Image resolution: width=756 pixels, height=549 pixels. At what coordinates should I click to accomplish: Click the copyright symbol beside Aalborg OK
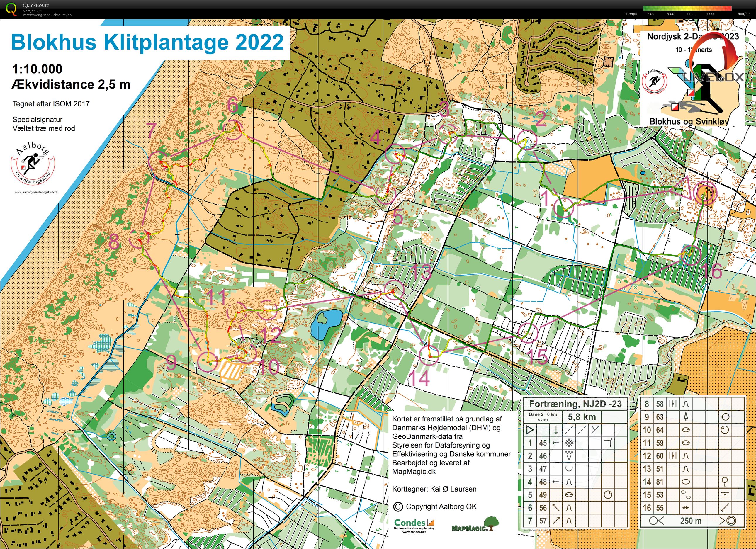click(x=398, y=507)
